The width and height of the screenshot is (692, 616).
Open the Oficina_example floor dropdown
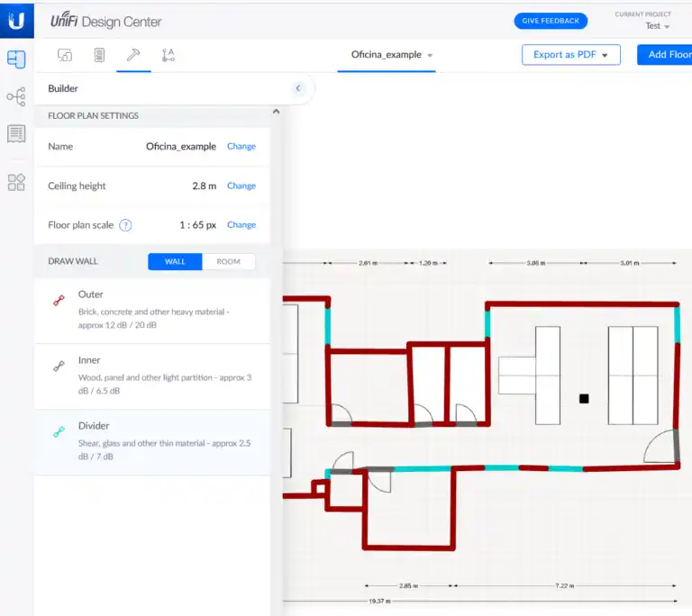point(392,55)
